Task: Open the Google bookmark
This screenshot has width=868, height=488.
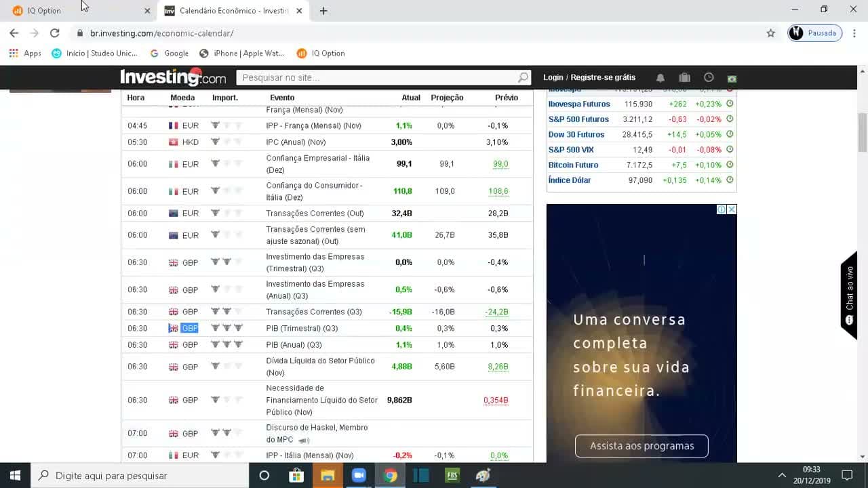Action: pyautogui.click(x=170, y=54)
